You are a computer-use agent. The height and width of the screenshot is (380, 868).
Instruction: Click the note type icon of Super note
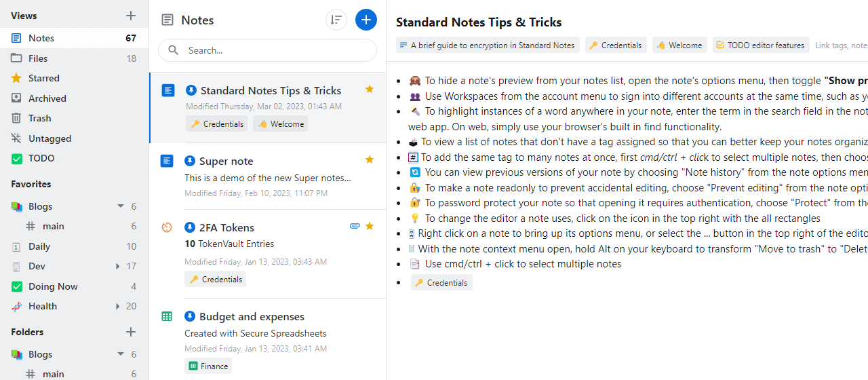point(167,161)
